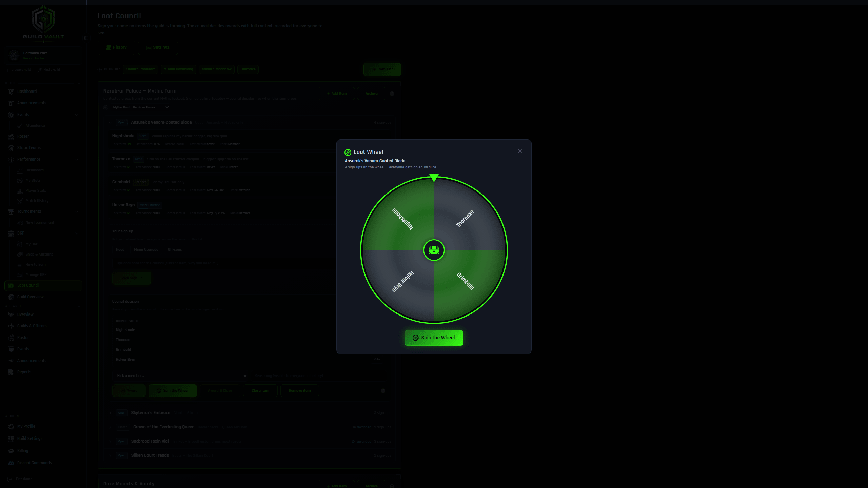868x488 pixels.
Task: Collapse the DKP submenu chevron
Action: click(77, 233)
